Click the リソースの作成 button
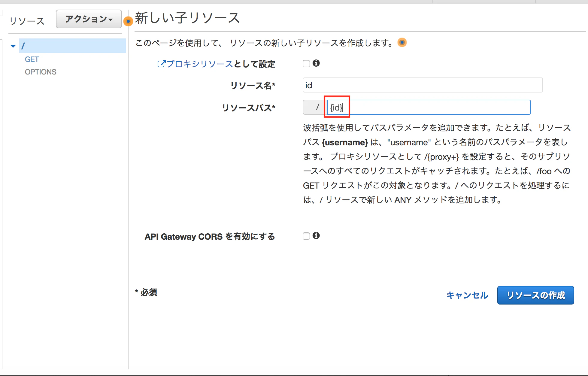This screenshot has height=376, width=588. (535, 295)
